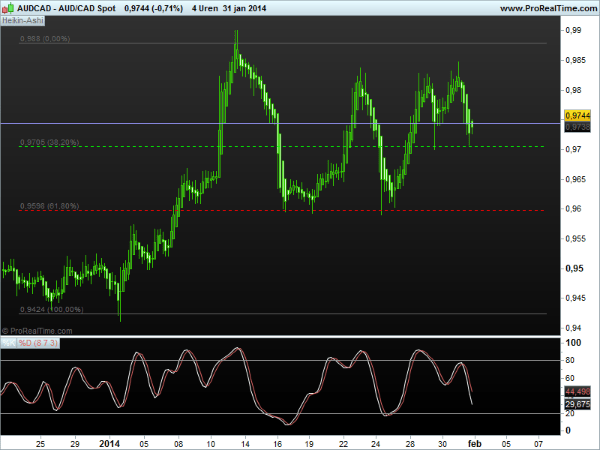Open the www.ProRealTime.com link
600x450 pixels.
(548, 8)
